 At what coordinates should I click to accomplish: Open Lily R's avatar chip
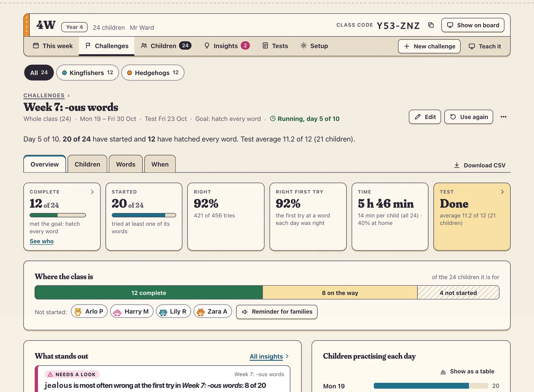(x=174, y=312)
